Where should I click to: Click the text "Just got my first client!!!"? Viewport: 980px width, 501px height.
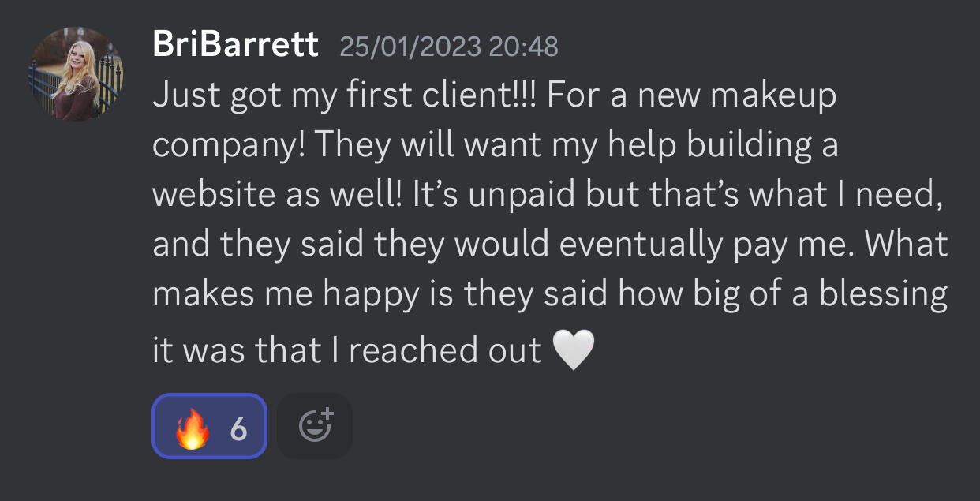(x=343, y=97)
